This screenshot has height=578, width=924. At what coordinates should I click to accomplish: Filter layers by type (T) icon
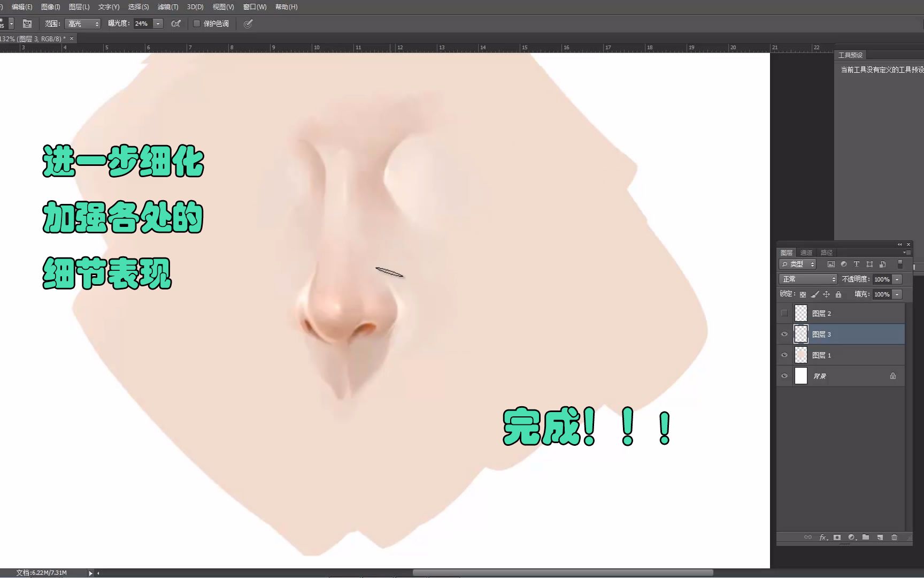pos(857,264)
